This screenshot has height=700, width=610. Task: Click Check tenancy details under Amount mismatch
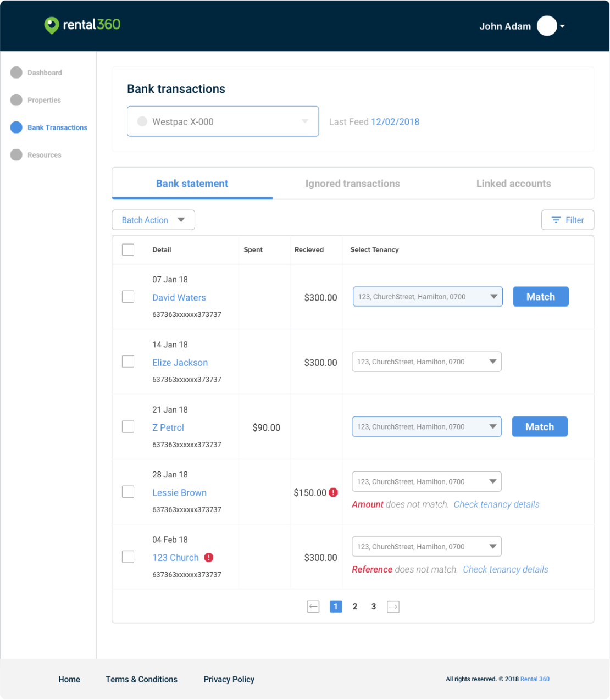pos(496,504)
